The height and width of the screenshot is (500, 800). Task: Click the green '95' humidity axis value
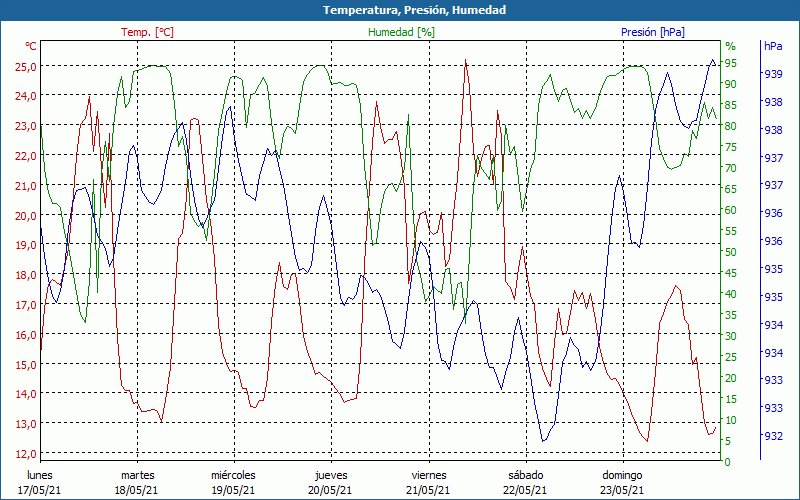click(x=731, y=63)
